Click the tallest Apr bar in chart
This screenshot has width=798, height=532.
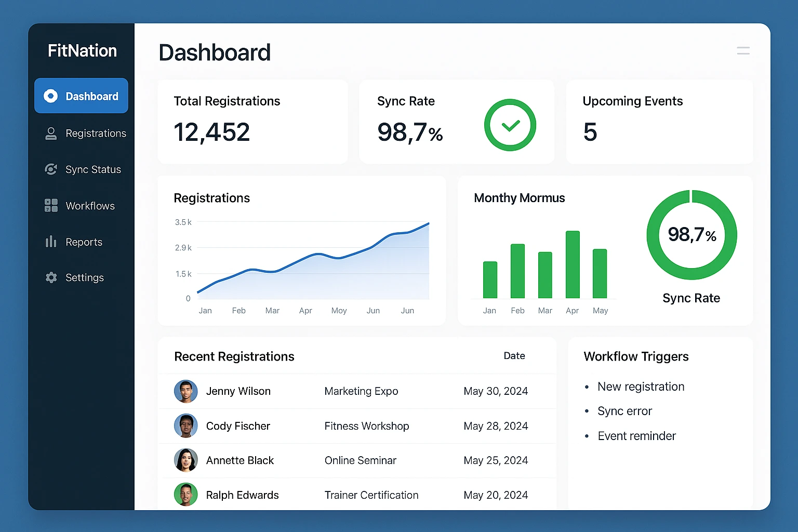573,264
